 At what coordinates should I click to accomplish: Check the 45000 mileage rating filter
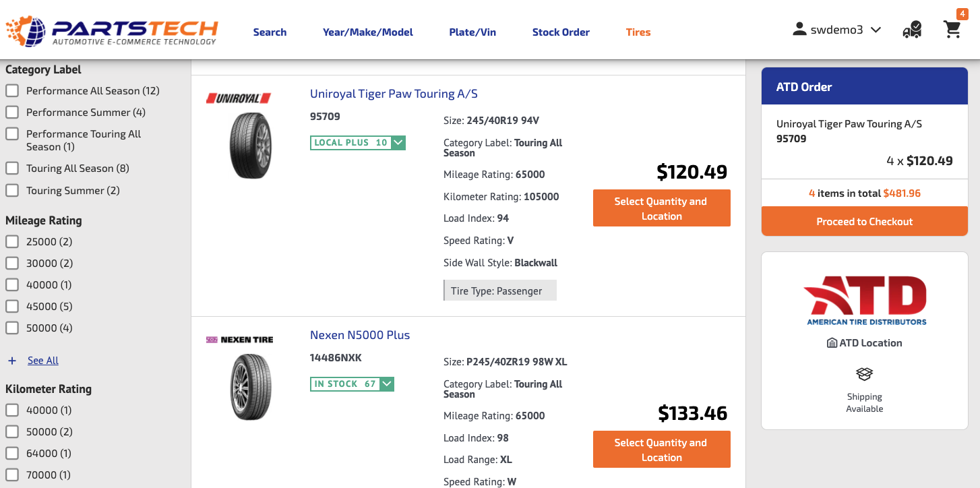[12, 307]
